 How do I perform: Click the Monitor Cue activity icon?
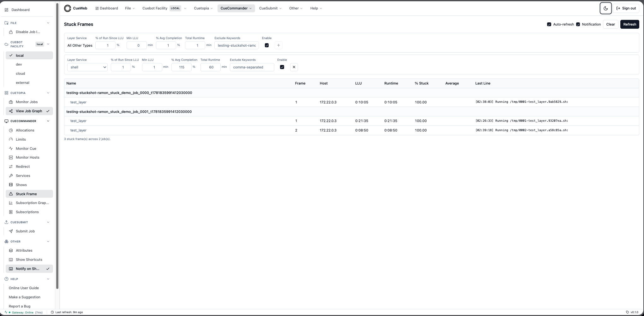click(x=11, y=149)
